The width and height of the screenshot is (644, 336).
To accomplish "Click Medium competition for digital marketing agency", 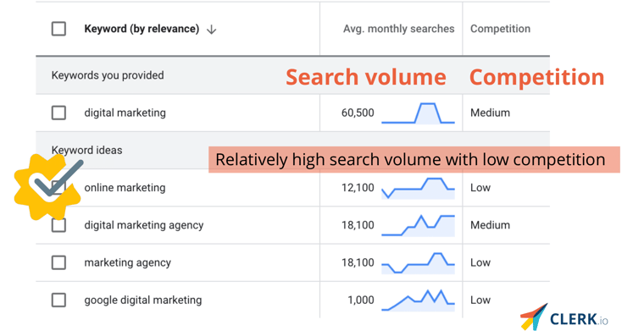I will point(490,225).
